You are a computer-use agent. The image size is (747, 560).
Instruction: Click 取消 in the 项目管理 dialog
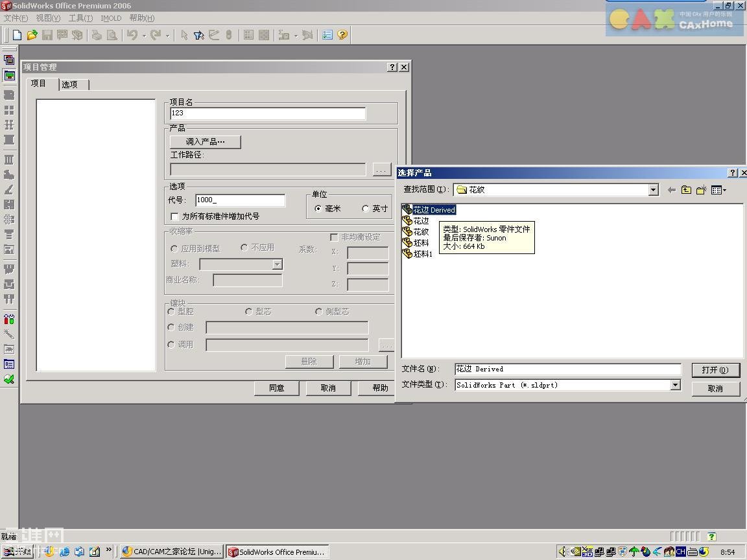[328, 388]
